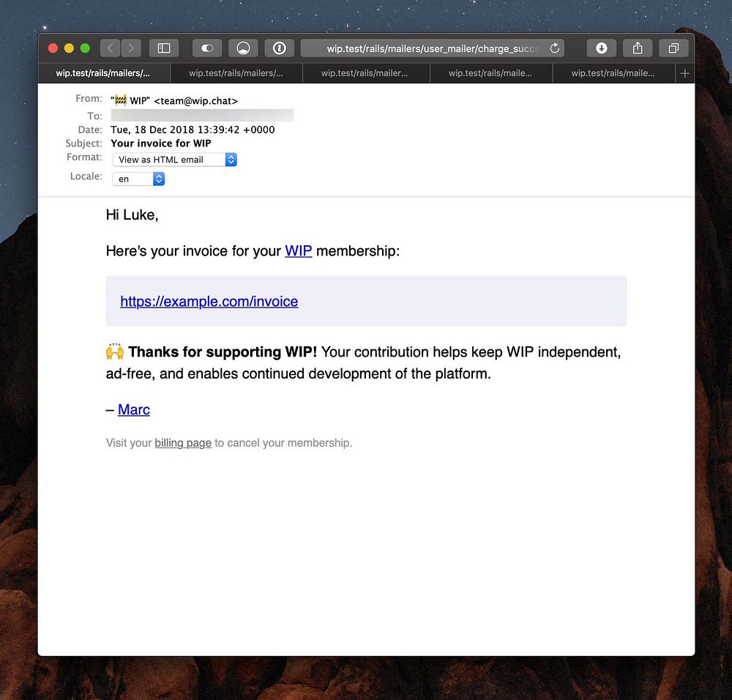The width and height of the screenshot is (732, 700).
Task: Click the Hi Luke greeting text
Action: 132,215
